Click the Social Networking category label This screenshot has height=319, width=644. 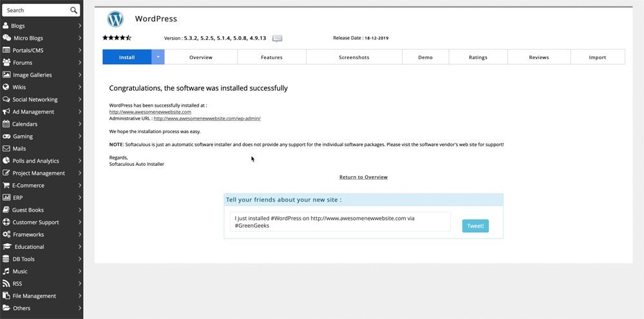click(x=35, y=99)
